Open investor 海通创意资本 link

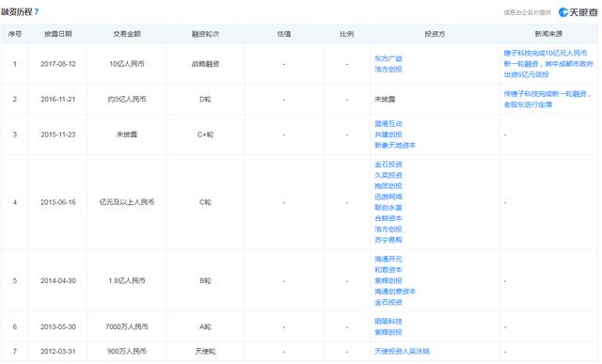coord(395,292)
